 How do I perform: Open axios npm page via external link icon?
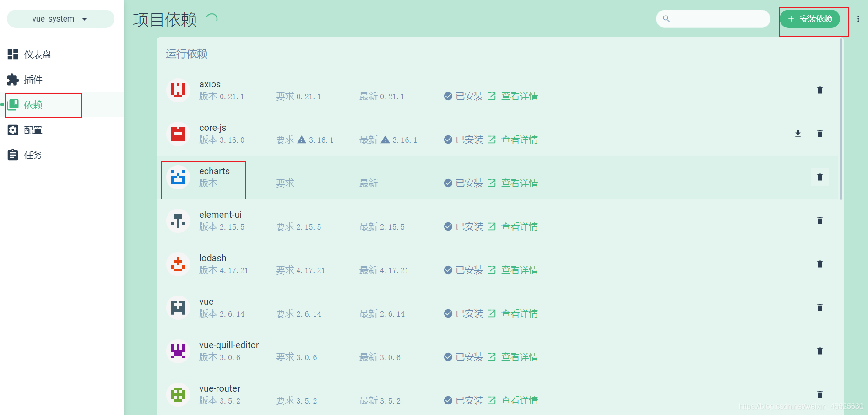pyautogui.click(x=492, y=96)
